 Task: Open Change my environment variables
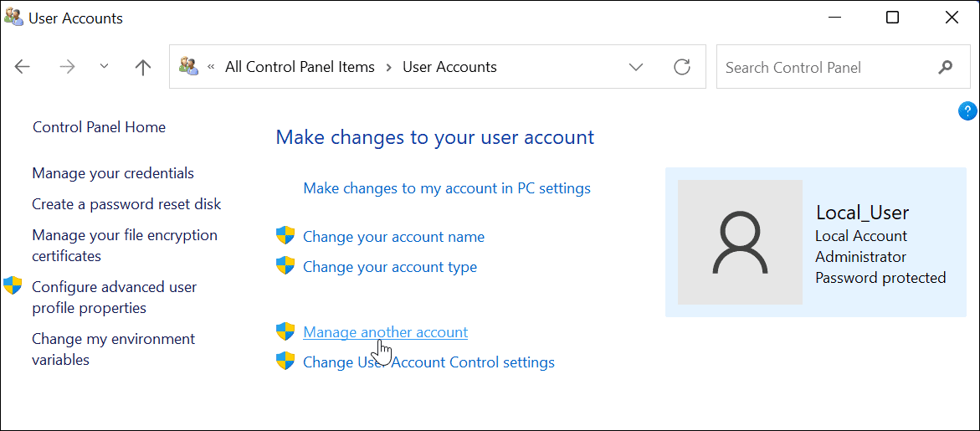114,349
